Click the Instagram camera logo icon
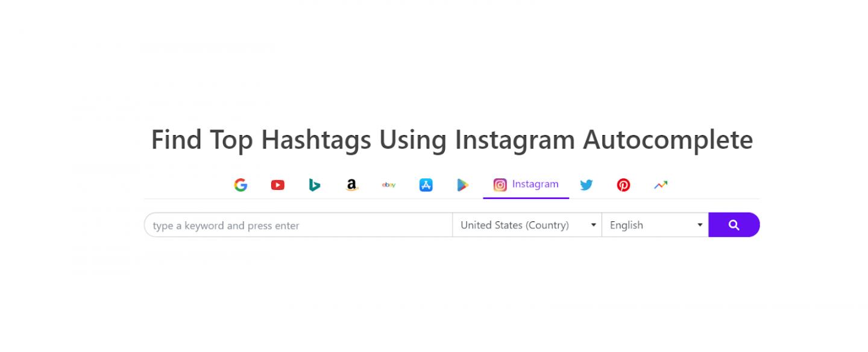 click(500, 185)
